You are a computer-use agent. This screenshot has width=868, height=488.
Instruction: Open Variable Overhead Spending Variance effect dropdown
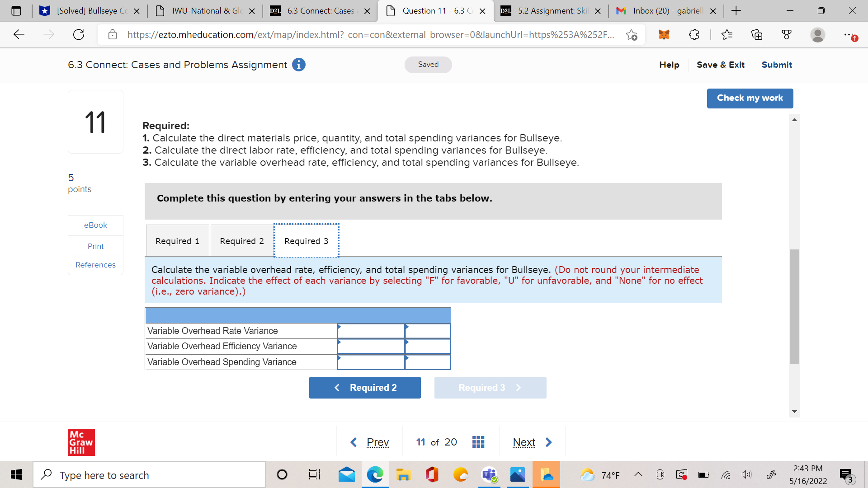(x=428, y=362)
